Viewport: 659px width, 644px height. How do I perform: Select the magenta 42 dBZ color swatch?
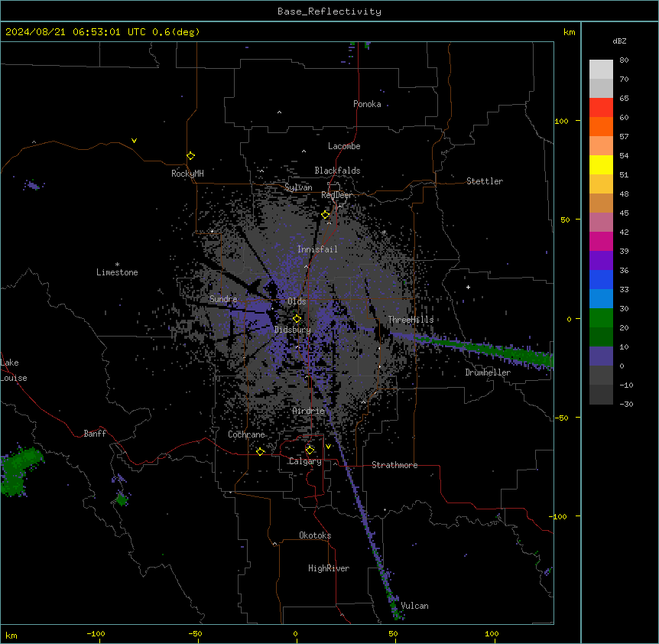click(601, 241)
